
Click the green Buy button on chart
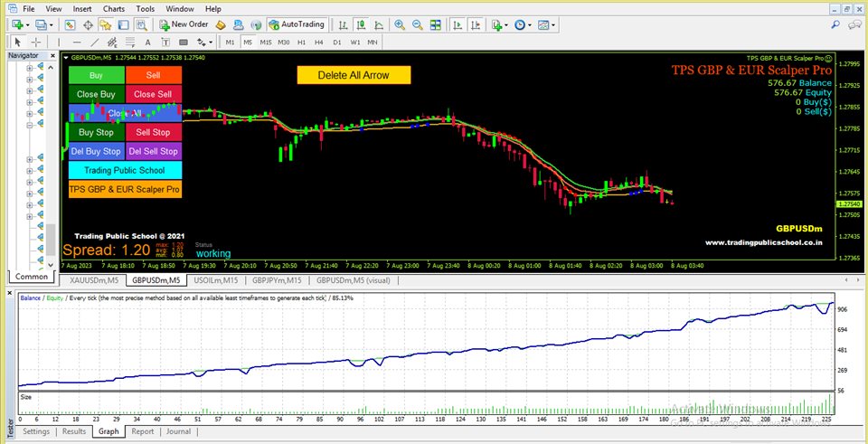[x=97, y=75]
